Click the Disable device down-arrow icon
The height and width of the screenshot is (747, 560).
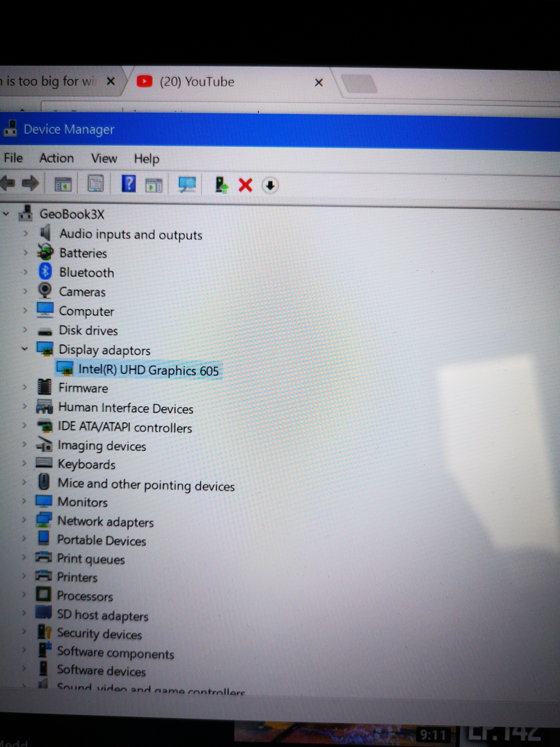pos(270,185)
